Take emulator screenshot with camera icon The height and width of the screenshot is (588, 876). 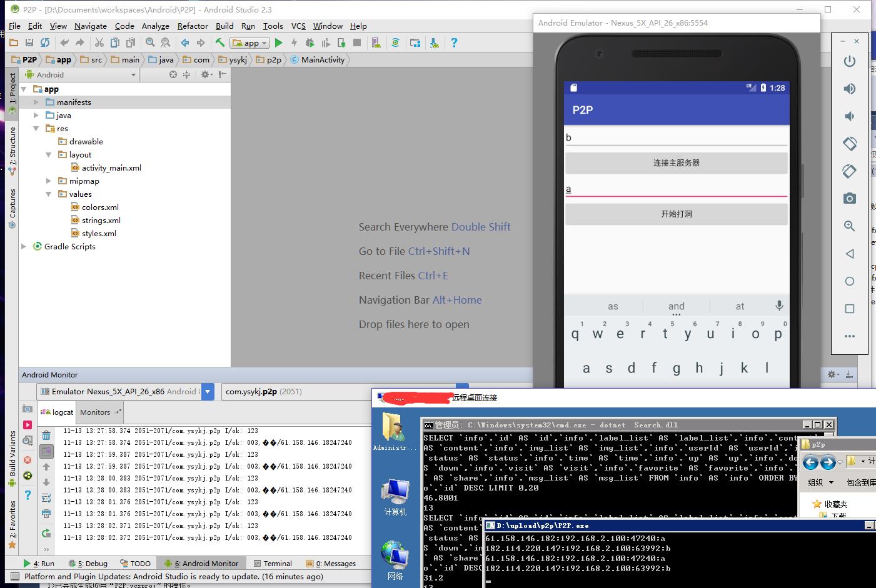pyautogui.click(x=849, y=199)
